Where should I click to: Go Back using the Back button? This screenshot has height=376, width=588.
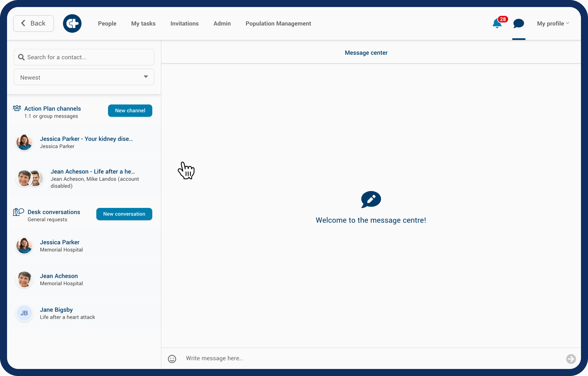33,23
